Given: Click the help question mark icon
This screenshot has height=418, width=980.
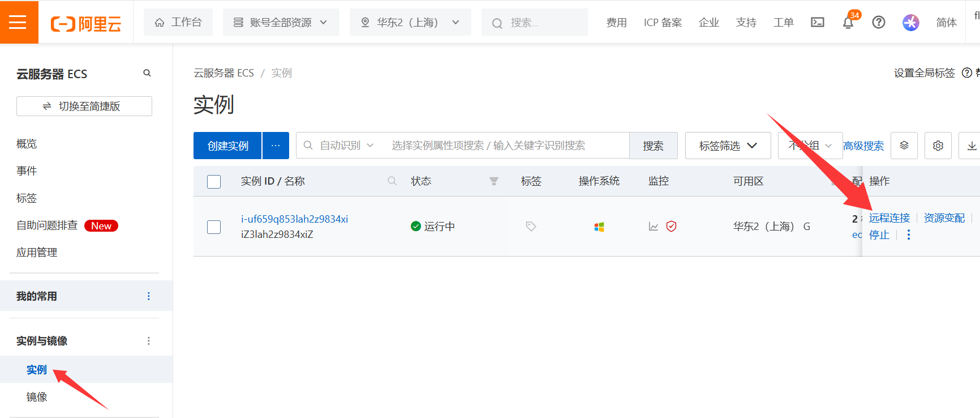Looking at the screenshot, I should tap(878, 23).
